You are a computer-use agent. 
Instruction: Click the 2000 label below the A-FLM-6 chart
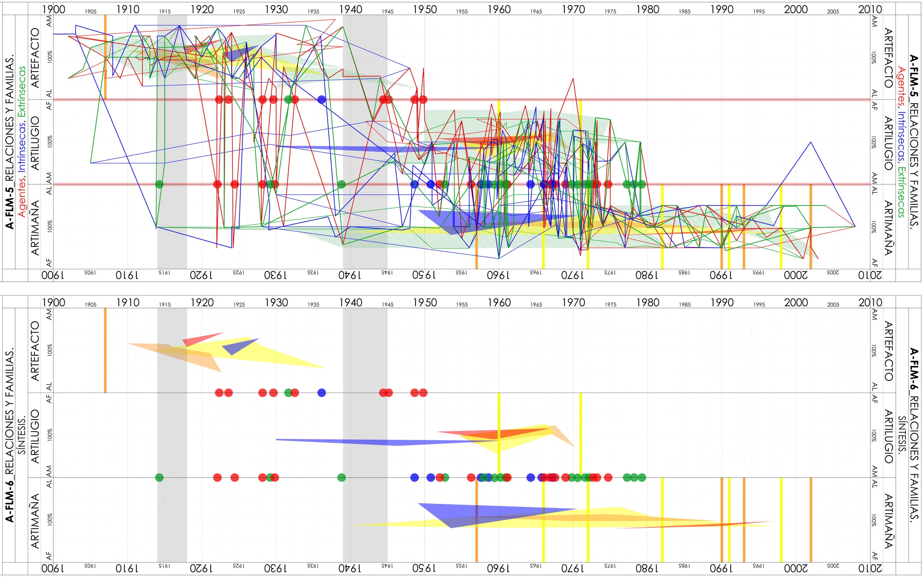[796, 568]
